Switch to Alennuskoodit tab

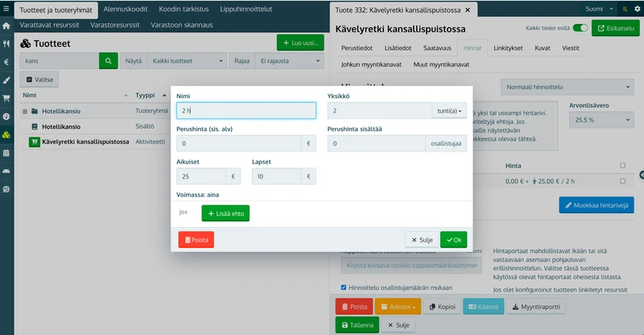coord(126,9)
